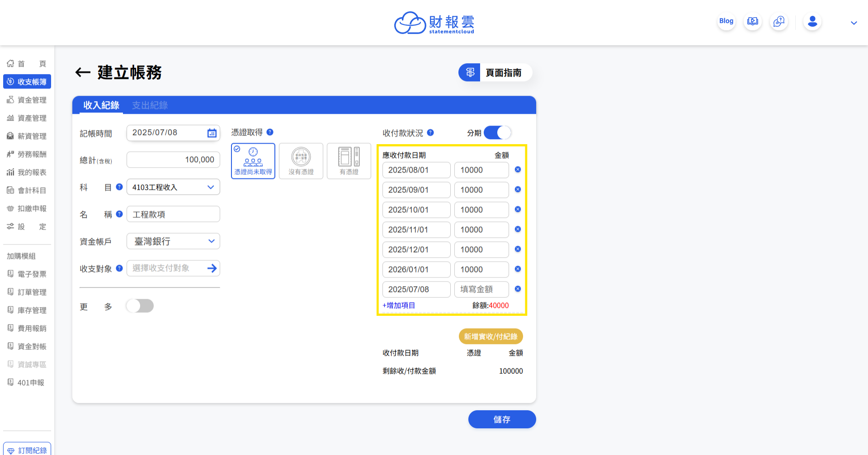868x455 pixels.
Task: Expand the account menu chevron at top right
Action: (x=854, y=23)
